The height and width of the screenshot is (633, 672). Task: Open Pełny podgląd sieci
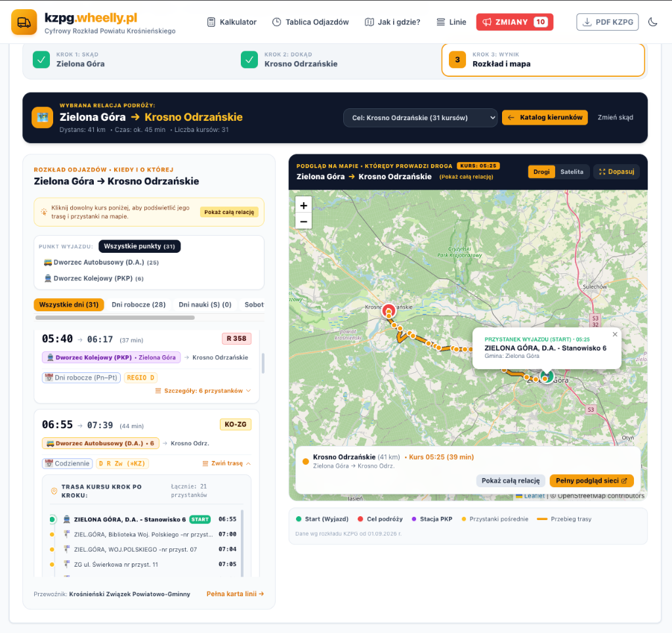pos(591,481)
